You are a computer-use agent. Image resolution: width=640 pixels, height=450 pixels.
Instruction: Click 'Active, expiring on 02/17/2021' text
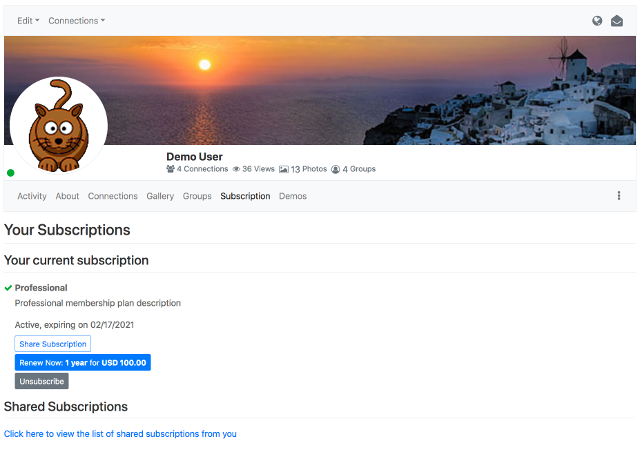74,325
